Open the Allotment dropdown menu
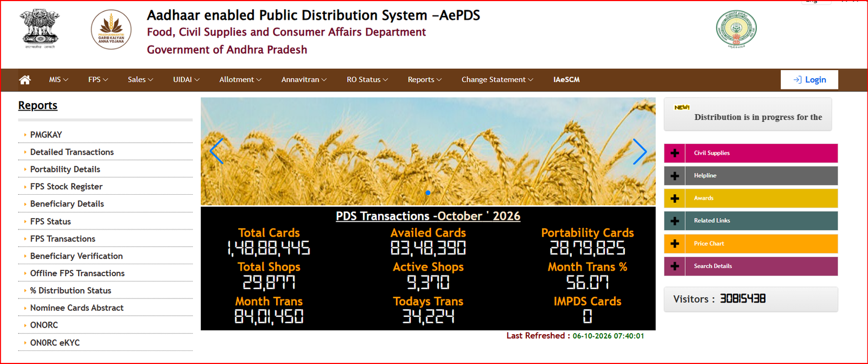This screenshot has width=868, height=364. pos(240,80)
